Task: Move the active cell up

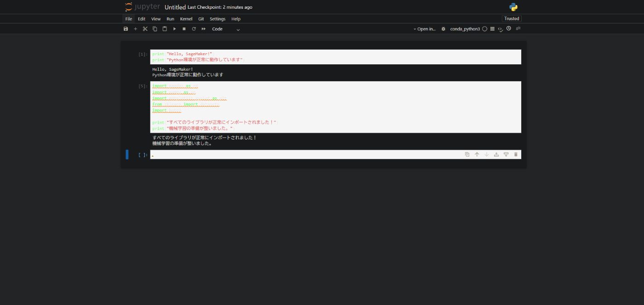Action: coord(477,154)
